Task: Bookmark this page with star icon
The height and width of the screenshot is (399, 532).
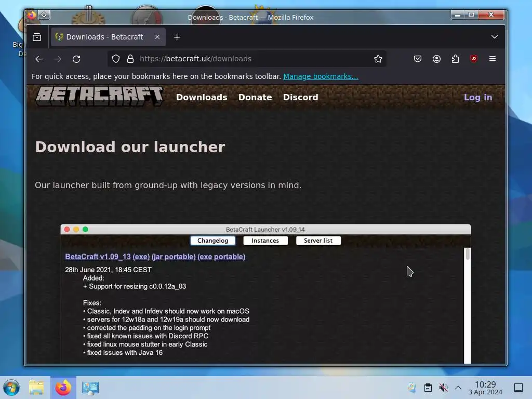Action: click(378, 59)
